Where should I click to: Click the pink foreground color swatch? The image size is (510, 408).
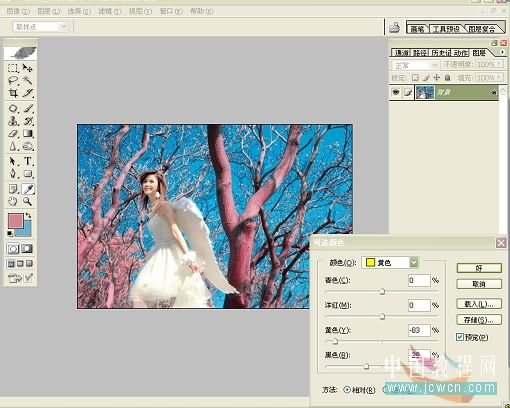click(x=16, y=221)
